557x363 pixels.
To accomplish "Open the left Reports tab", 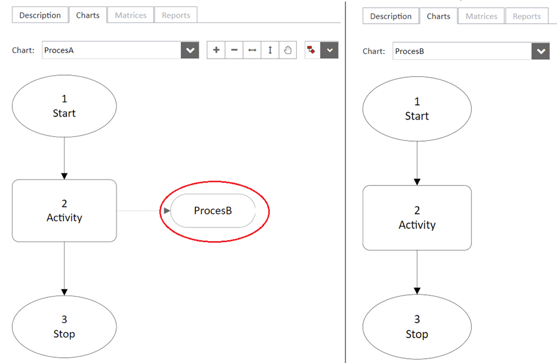I will [x=176, y=15].
